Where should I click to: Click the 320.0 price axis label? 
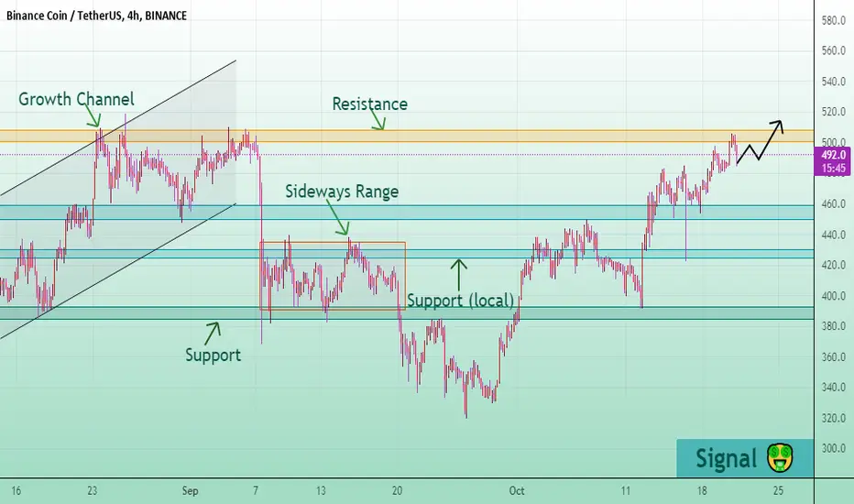(x=833, y=419)
